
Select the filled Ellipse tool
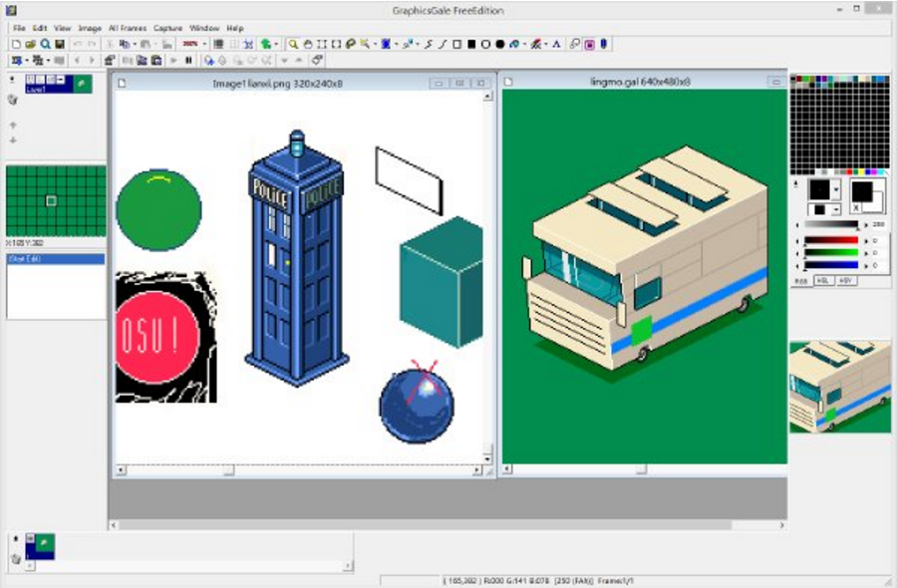[500, 44]
